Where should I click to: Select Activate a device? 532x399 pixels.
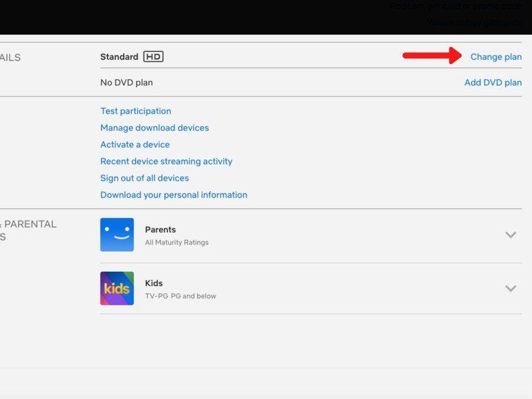coord(134,144)
